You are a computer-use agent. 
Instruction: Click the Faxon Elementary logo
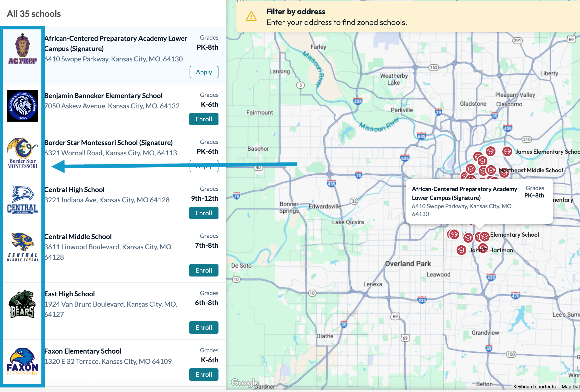tap(23, 361)
